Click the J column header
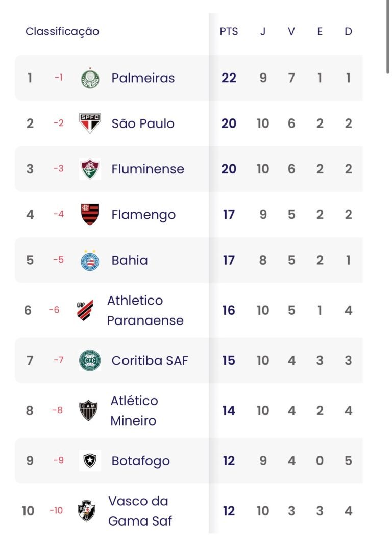Screen dimensions: 392x547 pos(263,32)
